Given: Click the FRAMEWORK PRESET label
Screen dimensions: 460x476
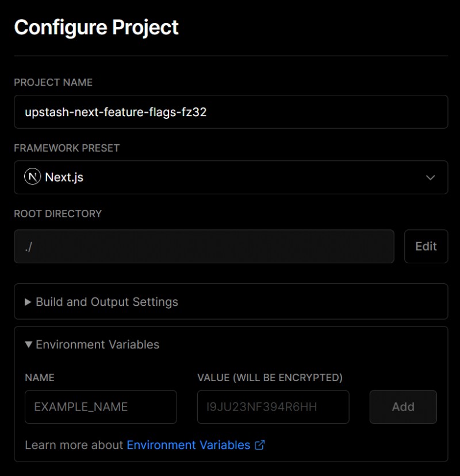Looking at the screenshot, I should [67, 148].
